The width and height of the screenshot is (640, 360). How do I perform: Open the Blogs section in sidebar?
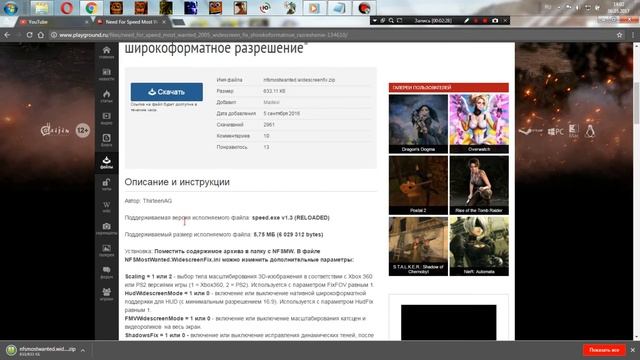coord(107,140)
